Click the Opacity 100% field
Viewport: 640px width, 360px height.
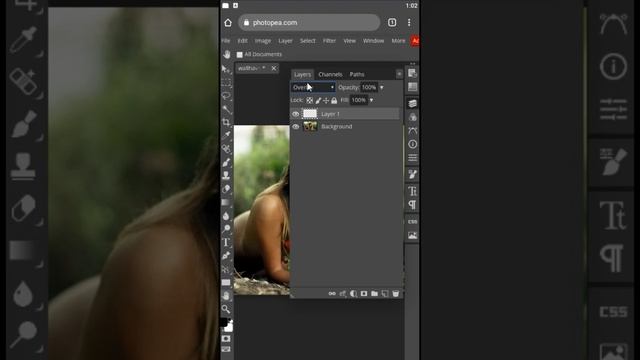[x=369, y=87]
